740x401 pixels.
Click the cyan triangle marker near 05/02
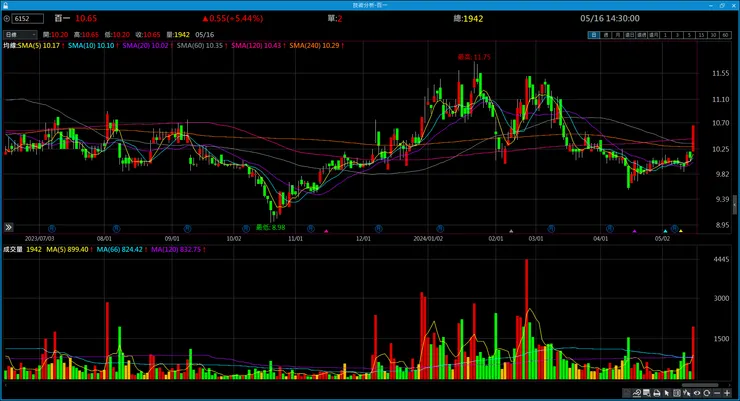pos(665,231)
